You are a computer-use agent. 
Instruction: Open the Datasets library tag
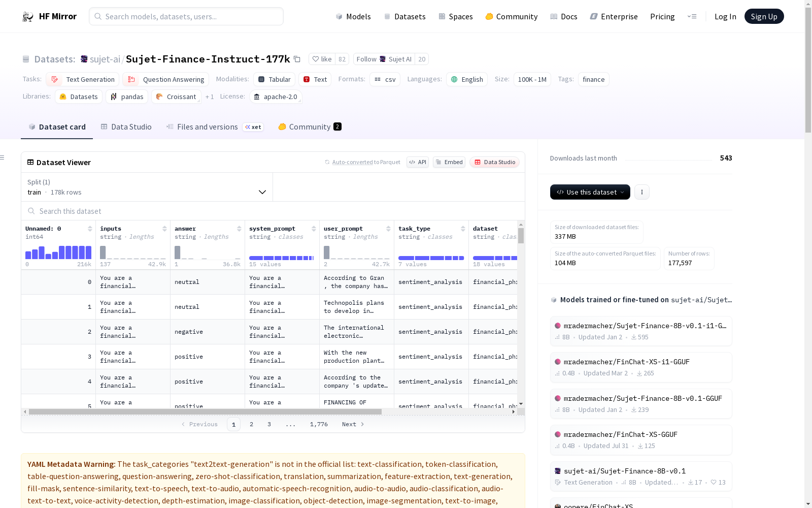click(x=79, y=97)
